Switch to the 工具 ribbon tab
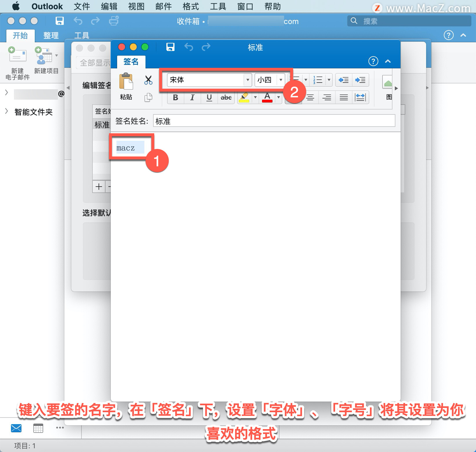This screenshot has width=476, height=452. point(82,36)
